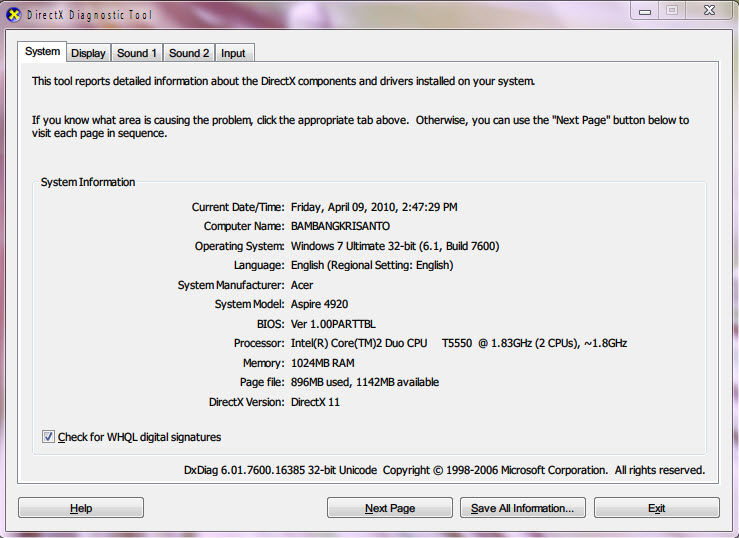Switch to the Sound 2 tab
739x538 pixels.
click(x=189, y=53)
